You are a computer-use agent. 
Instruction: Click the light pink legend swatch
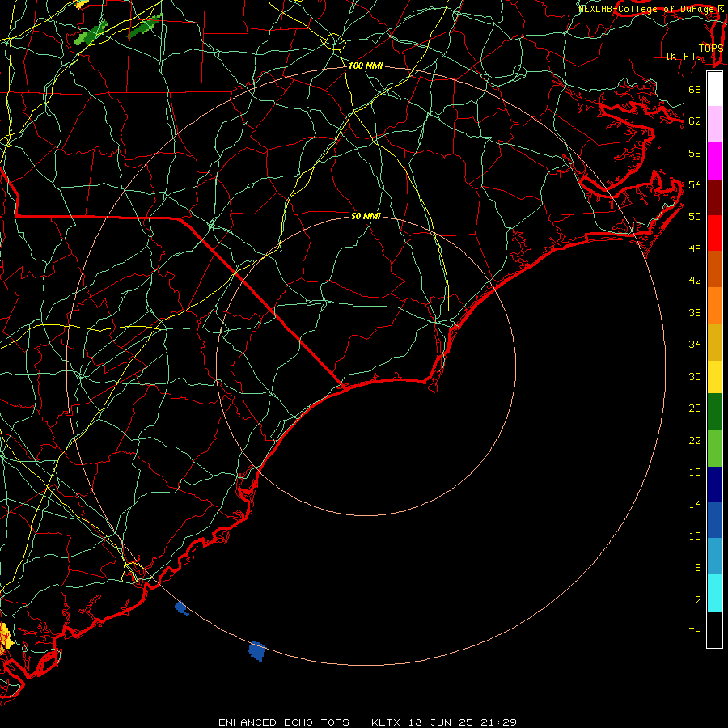tap(714, 125)
